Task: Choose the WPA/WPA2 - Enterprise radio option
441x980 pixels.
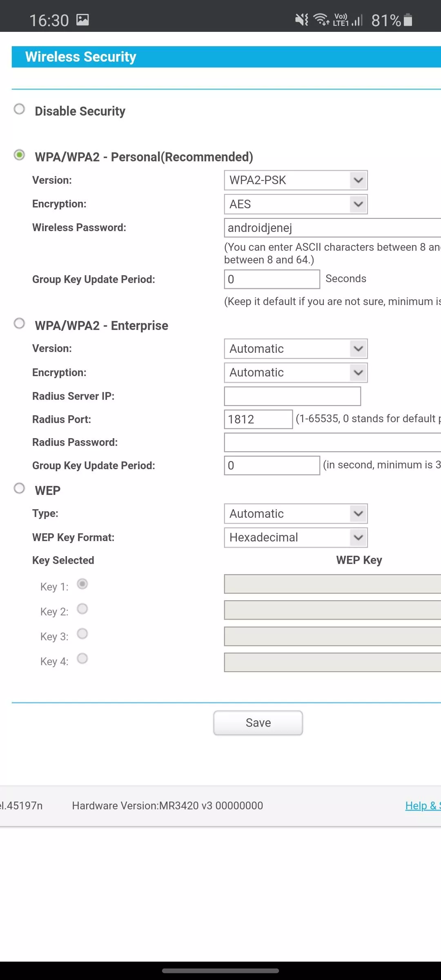Action: tap(19, 324)
